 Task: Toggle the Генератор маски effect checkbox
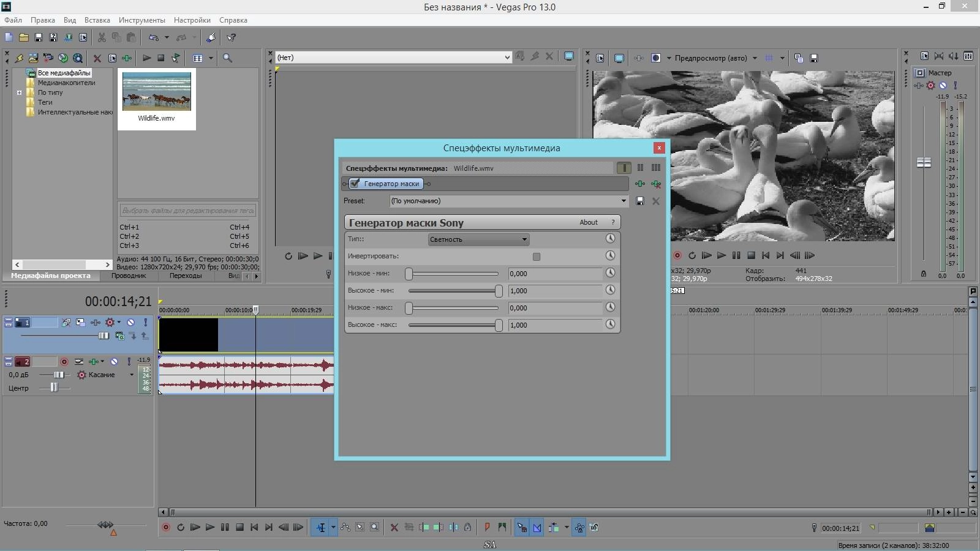point(355,184)
